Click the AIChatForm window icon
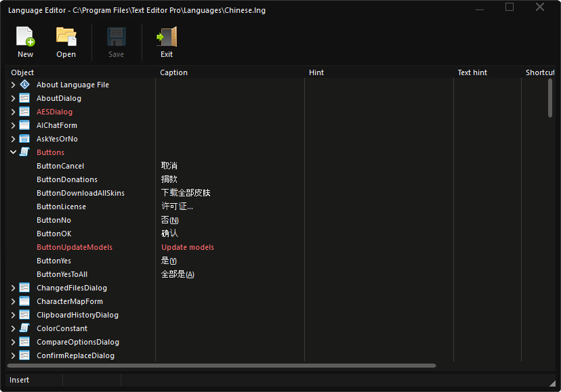561x392 pixels. pos(24,125)
